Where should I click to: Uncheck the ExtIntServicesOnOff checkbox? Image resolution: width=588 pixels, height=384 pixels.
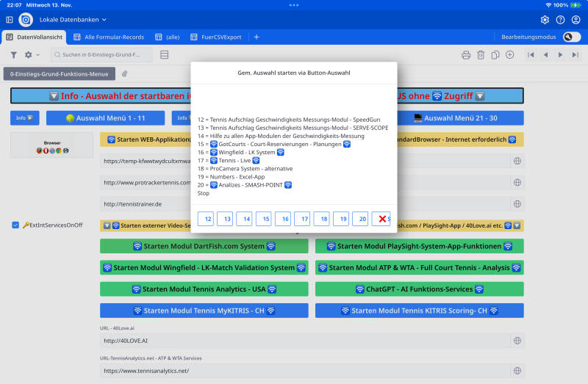(15, 225)
